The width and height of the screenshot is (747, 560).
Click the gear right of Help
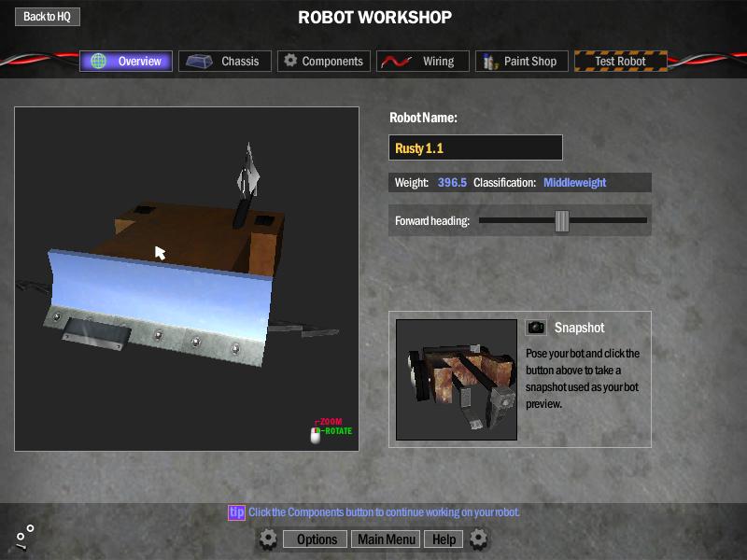[478, 539]
